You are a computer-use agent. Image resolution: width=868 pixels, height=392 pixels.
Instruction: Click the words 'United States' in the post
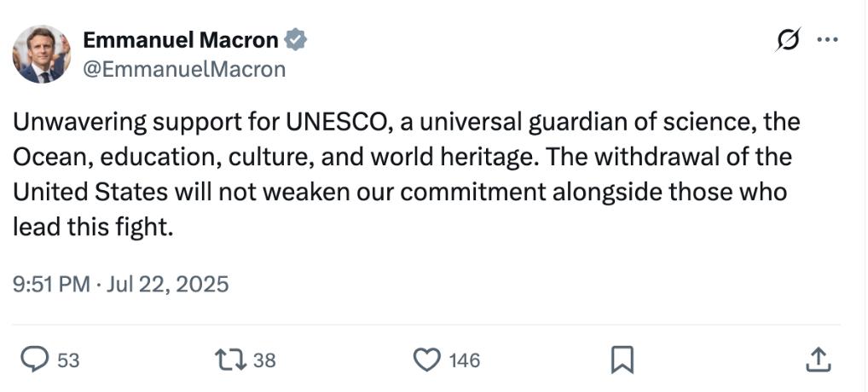click(x=83, y=192)
